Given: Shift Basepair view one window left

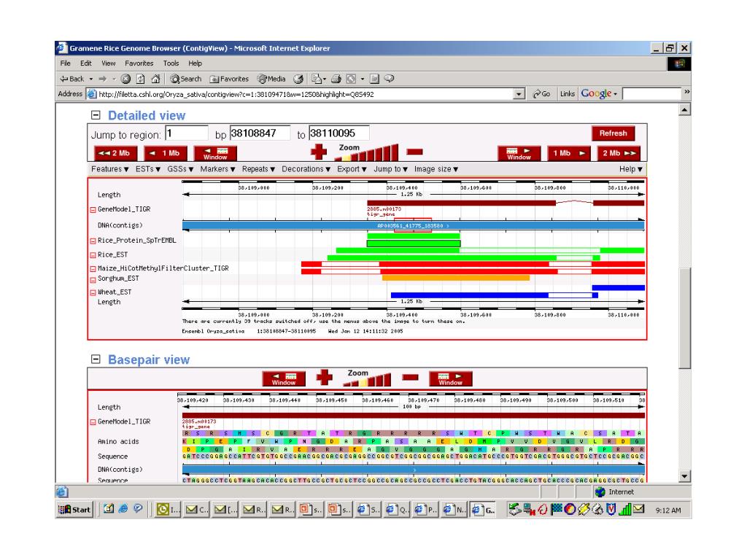Looking at the screenshot, I should click(284, 379).
